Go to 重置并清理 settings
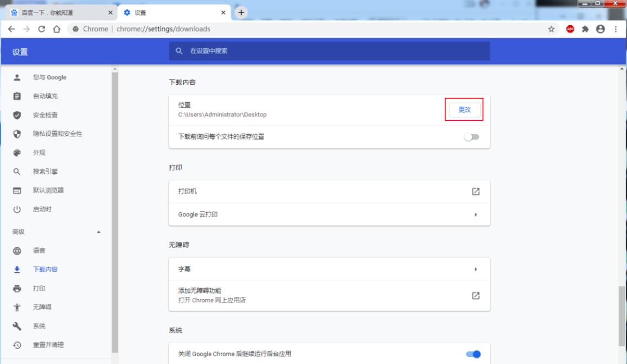This screenshot has width=627, height=364. click(48, 345)
